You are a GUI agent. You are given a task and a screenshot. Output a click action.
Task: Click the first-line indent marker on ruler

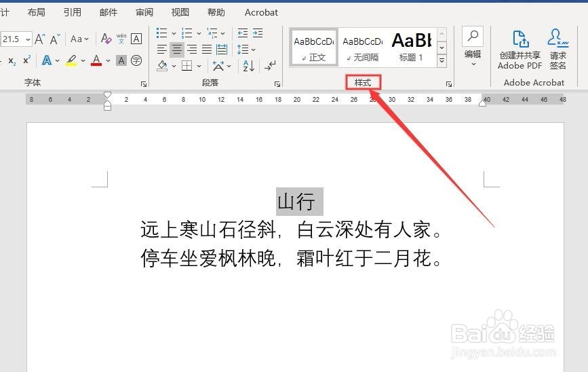(107, 94)
